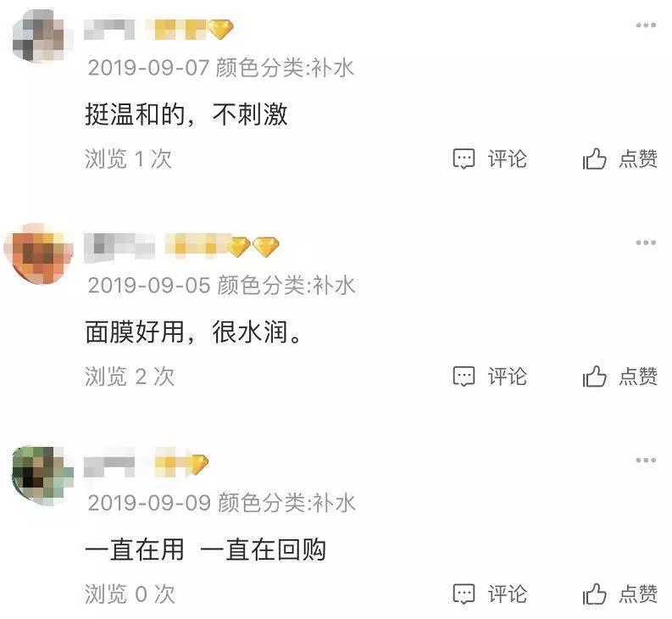Open comment icon on 挺温和的 review
This screenshot has height=619, width=672.
[x=464, y=159]
